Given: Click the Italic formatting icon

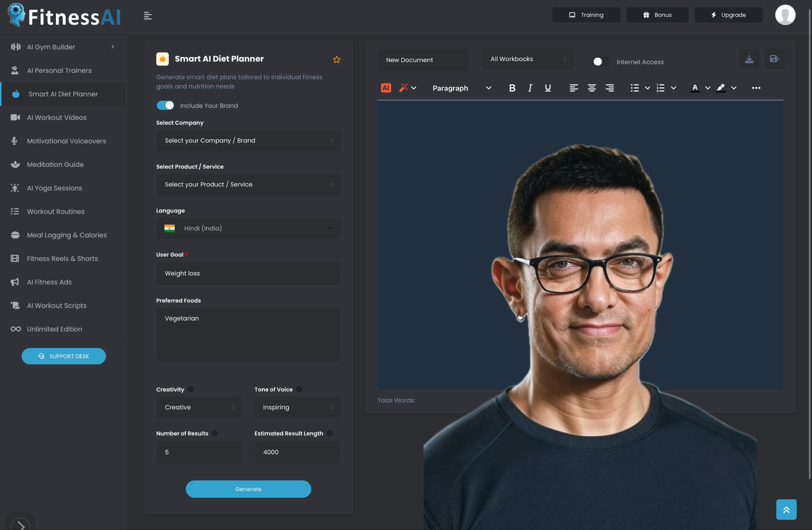Looking at the screenshot, I should click(530, 88).
